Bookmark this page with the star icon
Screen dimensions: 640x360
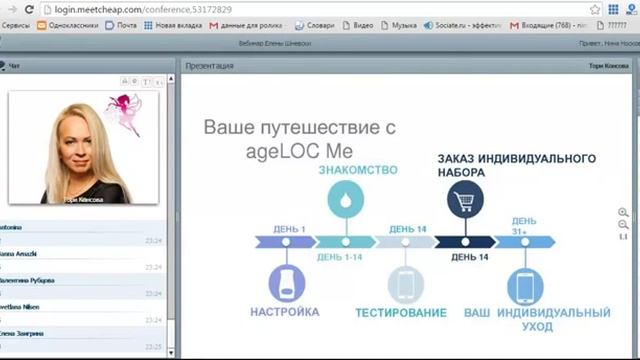click(595, 9)
